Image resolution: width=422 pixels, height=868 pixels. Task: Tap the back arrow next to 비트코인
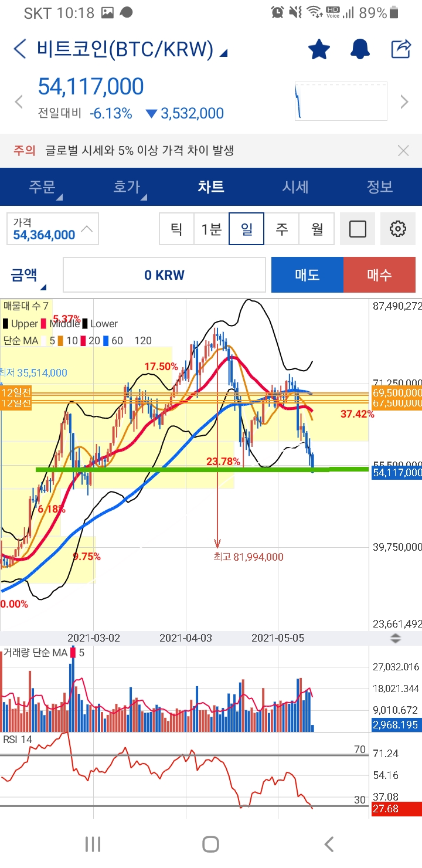point(20,49)
